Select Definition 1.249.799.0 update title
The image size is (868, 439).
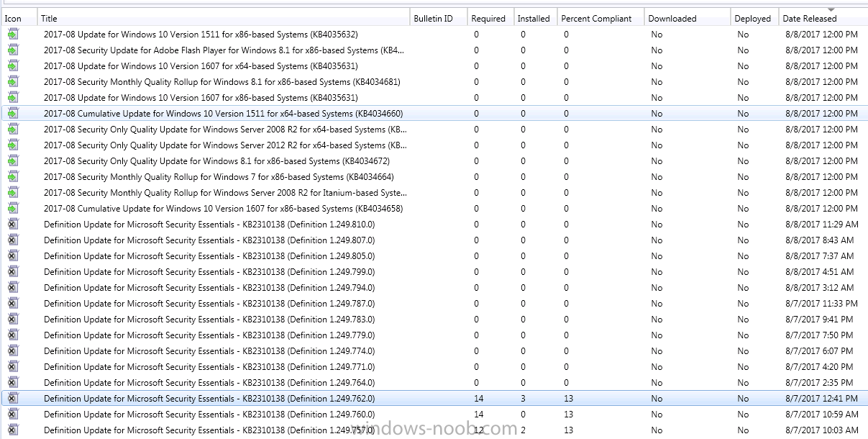209,272
